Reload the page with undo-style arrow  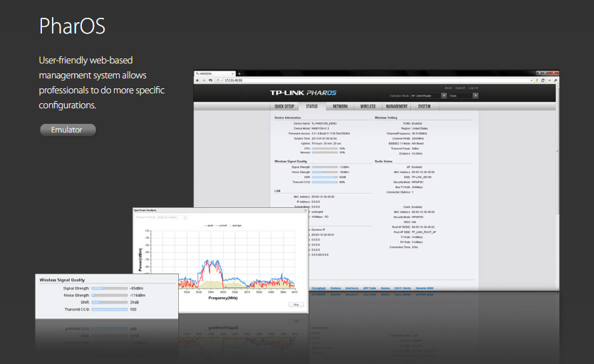[211, 80]
